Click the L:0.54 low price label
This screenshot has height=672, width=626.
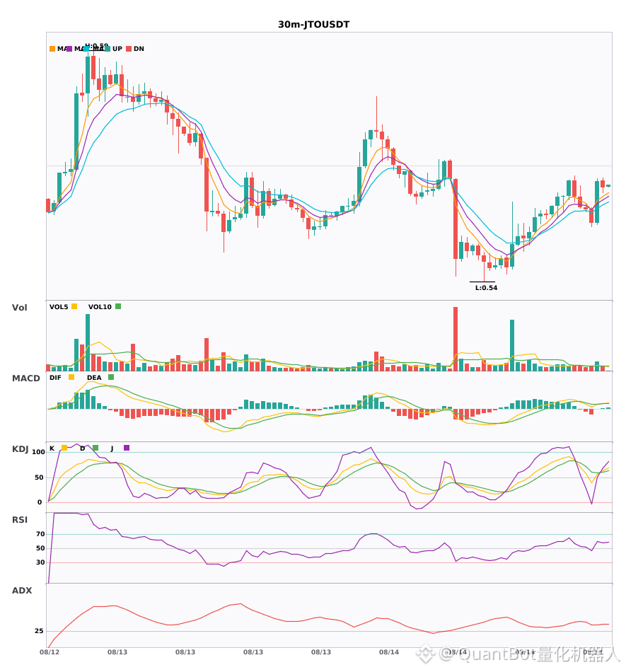(487, 288)
